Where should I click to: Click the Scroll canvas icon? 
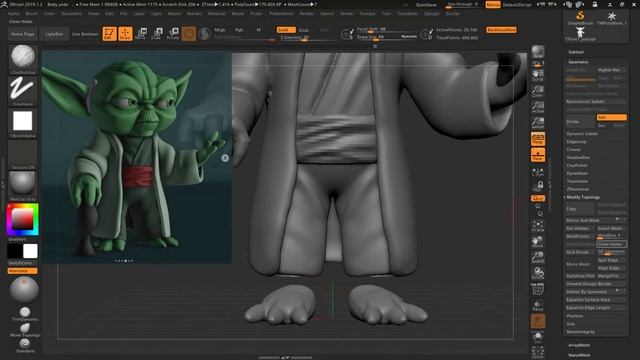[x=538, y=75]
